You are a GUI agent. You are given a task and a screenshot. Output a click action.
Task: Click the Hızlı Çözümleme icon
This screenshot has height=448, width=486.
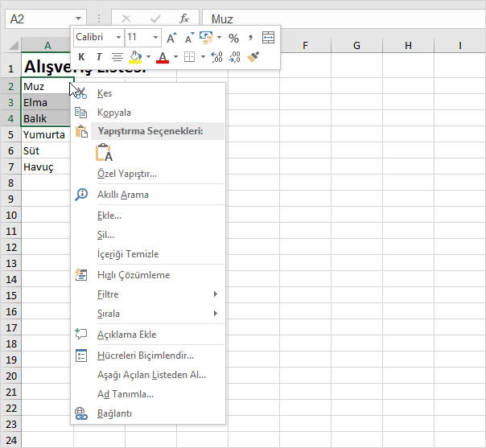click(81, 275)
